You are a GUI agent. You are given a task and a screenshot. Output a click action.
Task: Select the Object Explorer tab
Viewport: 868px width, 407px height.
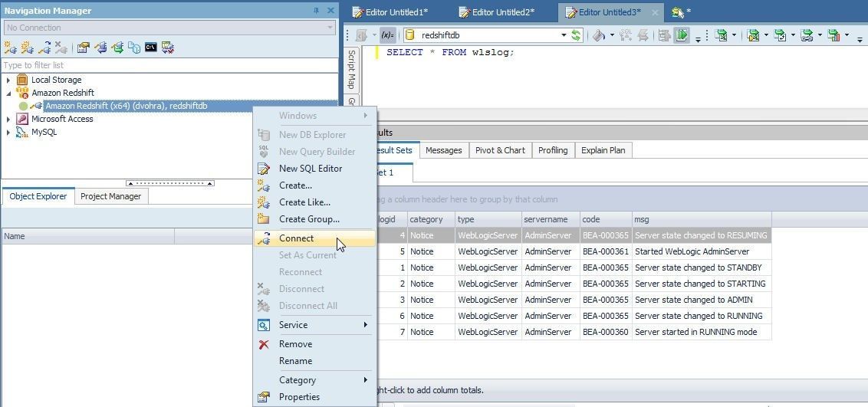point(38,195)
